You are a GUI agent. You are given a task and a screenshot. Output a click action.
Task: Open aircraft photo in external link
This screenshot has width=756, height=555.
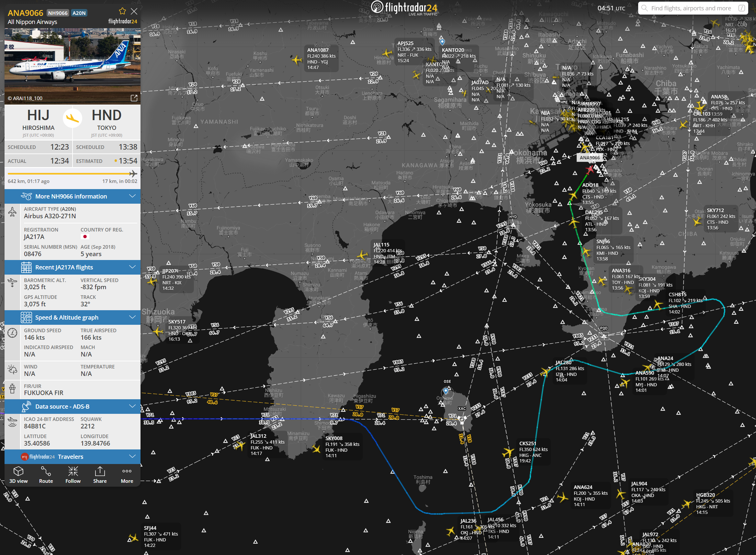click(x=134, y=98)
